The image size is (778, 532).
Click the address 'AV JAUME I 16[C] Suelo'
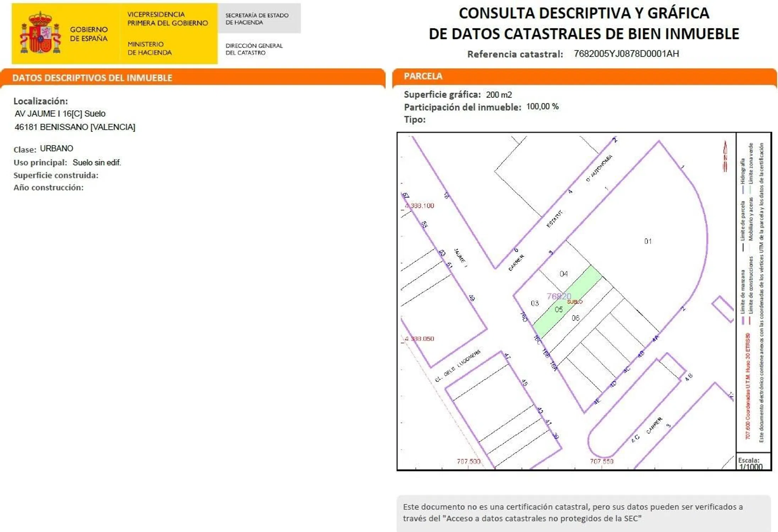tap(60, 114)
